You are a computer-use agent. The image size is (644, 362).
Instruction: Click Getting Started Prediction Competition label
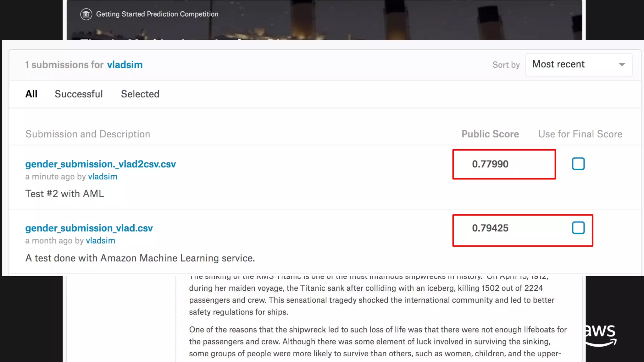click(157, 14)
